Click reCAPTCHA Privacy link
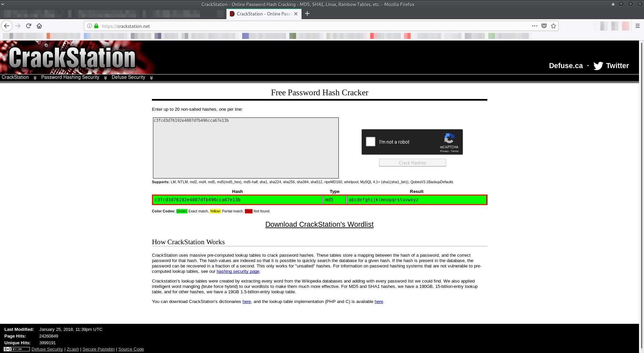The height and width of the screenshot is (353, 644). click(444, 151)
